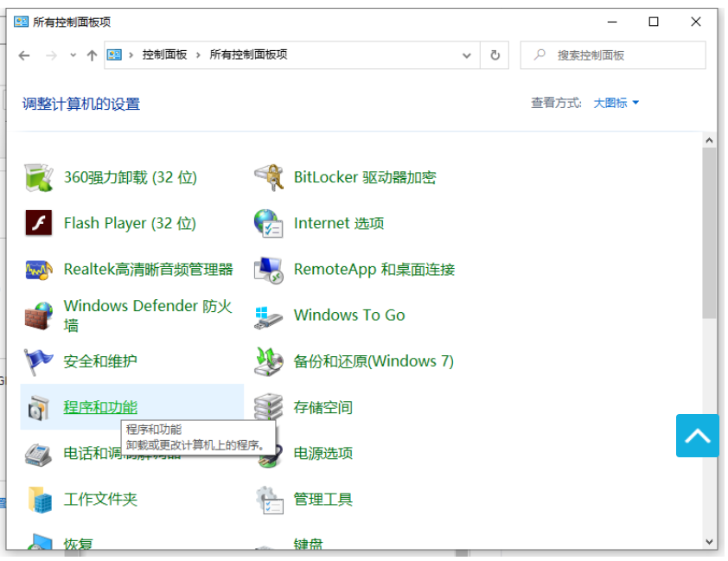
Task: Navigate up one level with the up arrow
Action: click(x=92, y=55)
